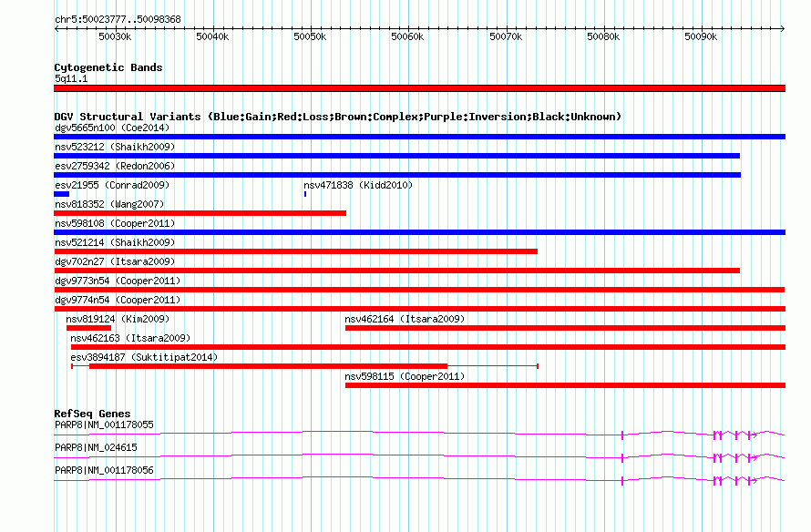The width and height of the screenshot is (811, 532).
Task: Open transcript PARP8|NM_001178055 label
Action: [x=104, y=425]
